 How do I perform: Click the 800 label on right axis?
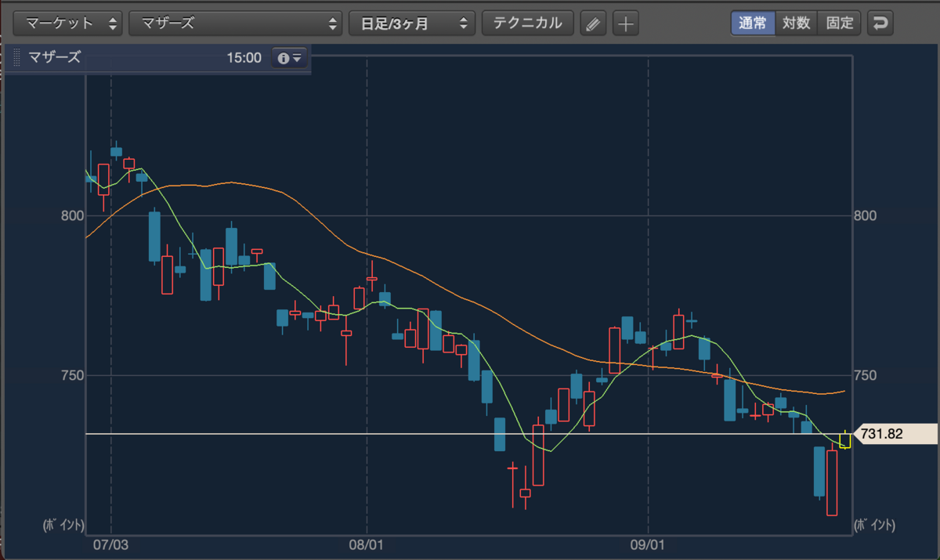point(866,215)
